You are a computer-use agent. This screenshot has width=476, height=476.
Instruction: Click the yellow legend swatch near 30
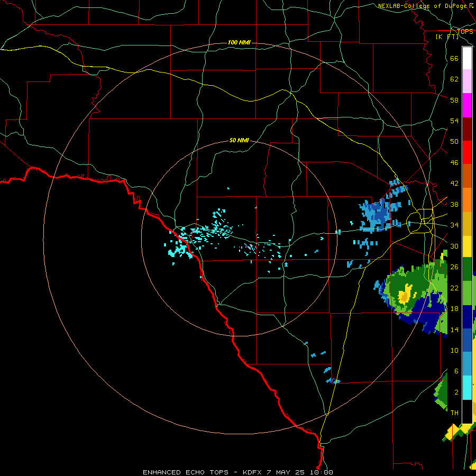467,246
